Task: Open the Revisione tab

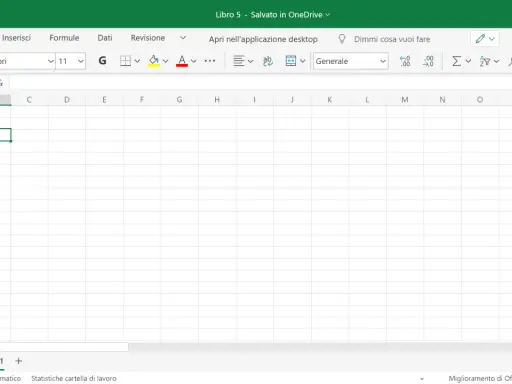Action: coord(148,38)
